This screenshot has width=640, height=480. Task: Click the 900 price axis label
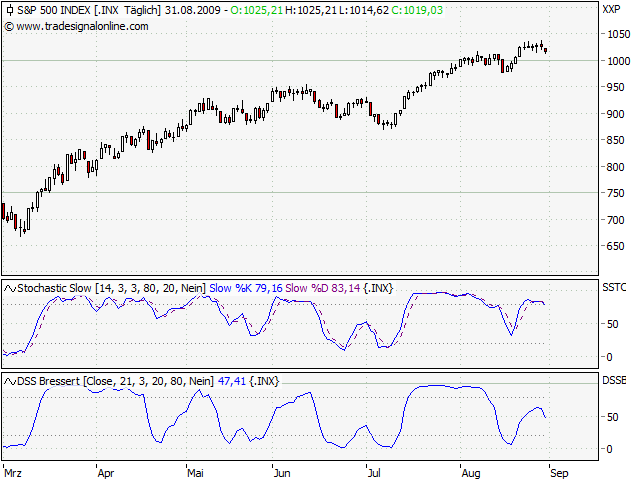616,114
